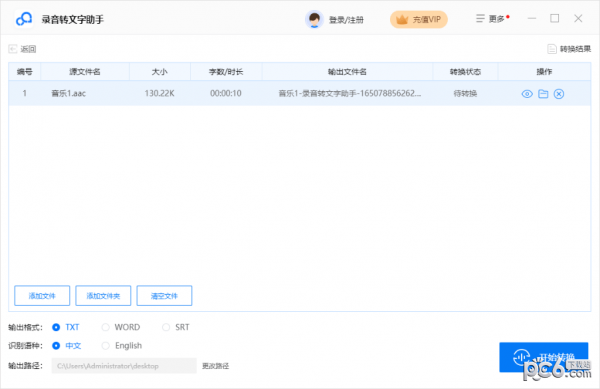Screen dimensions: 600x389
Task: Start conversion with 开始转换 button
Action: click(543, 357)
